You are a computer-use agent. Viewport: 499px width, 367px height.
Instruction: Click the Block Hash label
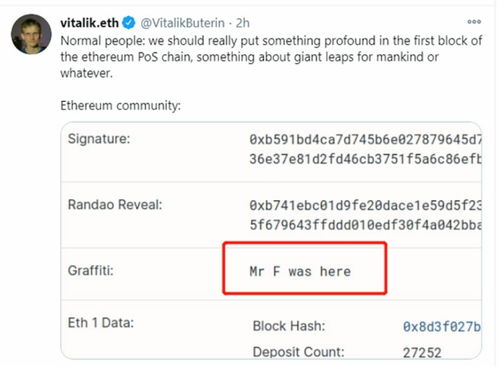point(289,326)
